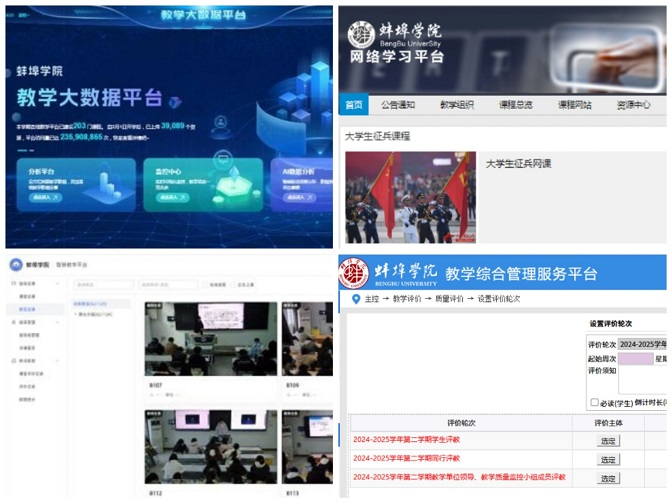Toggle the first checkbox beside the classroom search fields
Image resolution: width=672 pixels, height=503 pixels.
point(205,285)
